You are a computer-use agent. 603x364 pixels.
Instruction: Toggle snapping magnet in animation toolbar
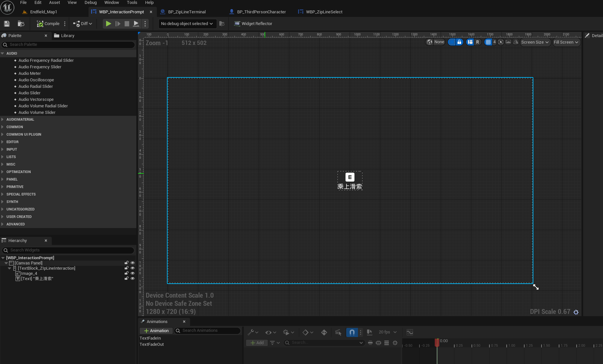tap(352, 332)
